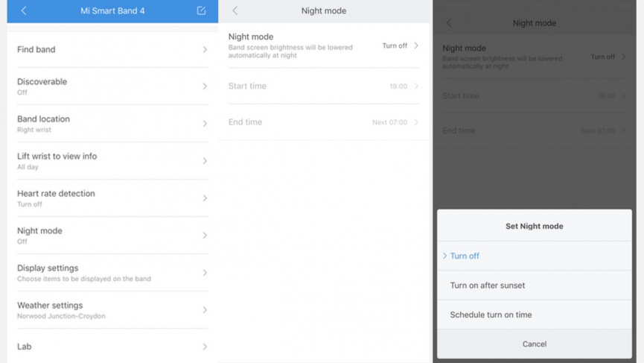
Task: Click the chevron beside Weather settings
Action: (x=205, y=310)
